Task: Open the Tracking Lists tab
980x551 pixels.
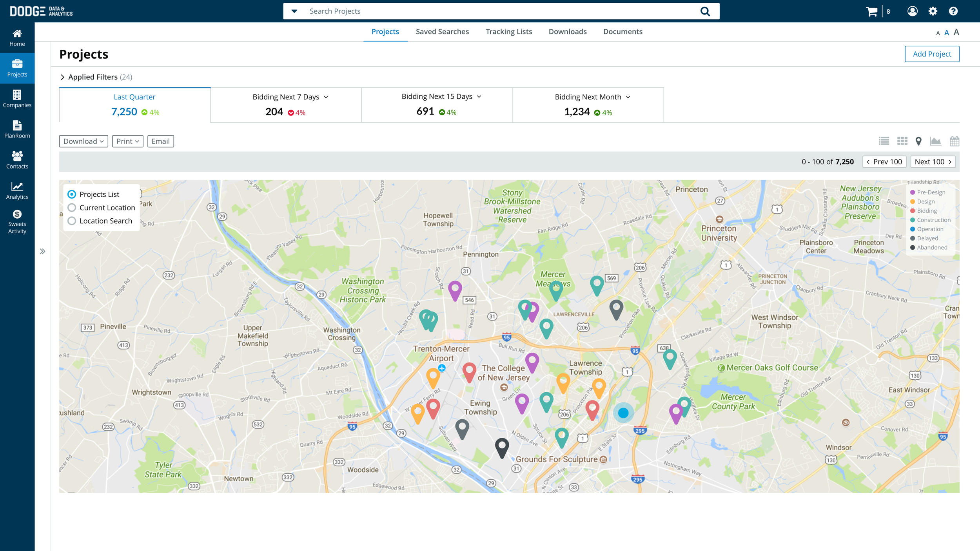Action: [509, 31]
